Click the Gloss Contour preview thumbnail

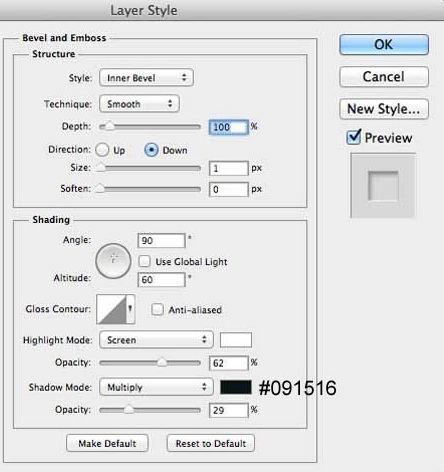pyautogui.click(x=112, y=309)
